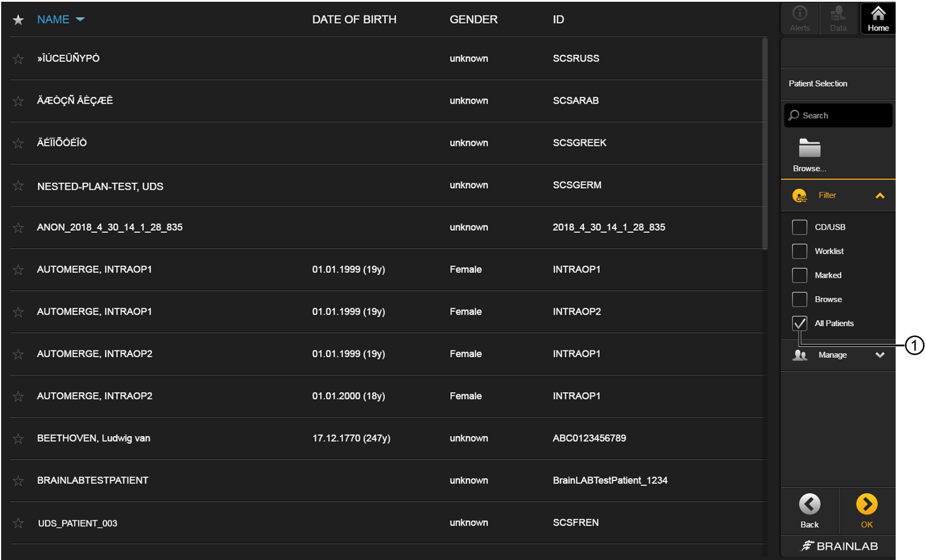926x560 pixels.
Task: Toggle NAME column sort arrow
Action: [80, 19]
